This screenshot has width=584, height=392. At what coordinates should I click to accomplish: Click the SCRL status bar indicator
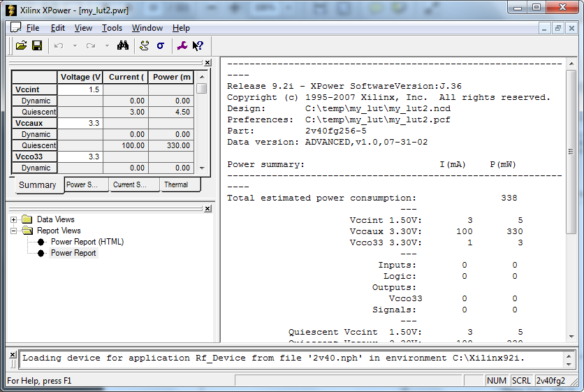(521, 380)
